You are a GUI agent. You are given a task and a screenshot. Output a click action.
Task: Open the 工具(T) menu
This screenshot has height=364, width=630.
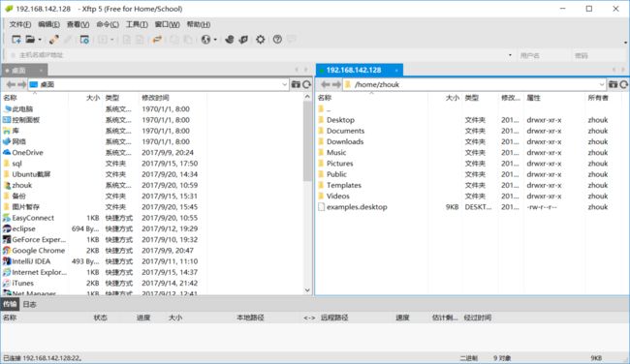tap(137, 24)
